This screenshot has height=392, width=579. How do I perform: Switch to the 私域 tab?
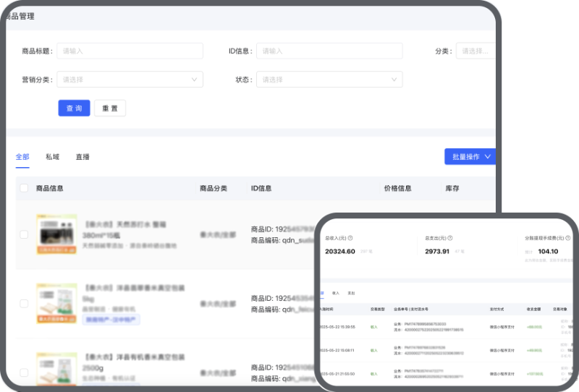(x=52, y=157)
